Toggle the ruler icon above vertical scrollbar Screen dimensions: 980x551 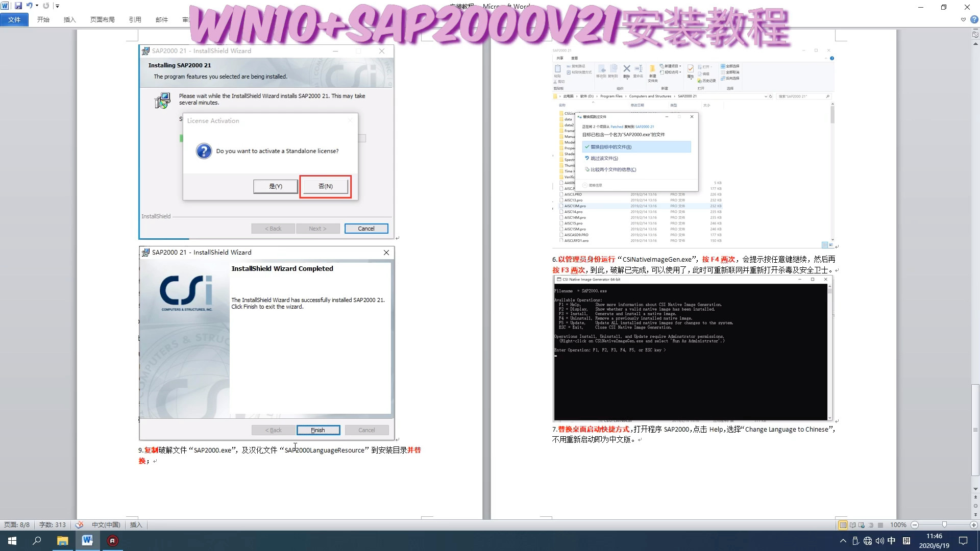975,34
